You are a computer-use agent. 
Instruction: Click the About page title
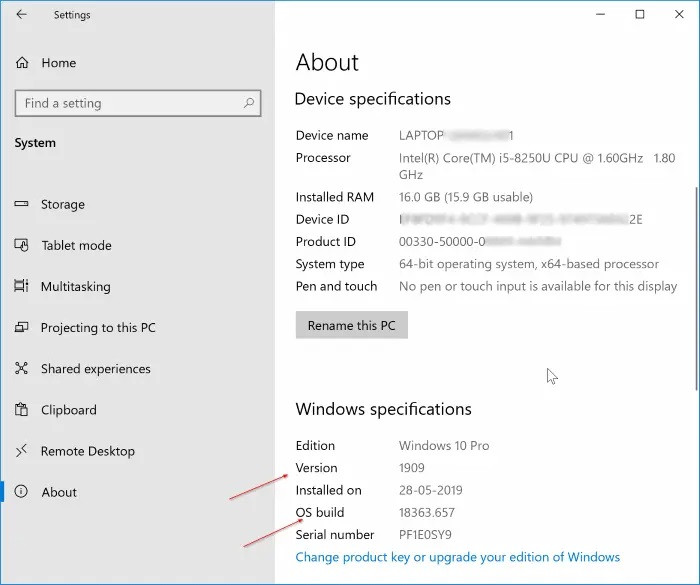(327, 62)
